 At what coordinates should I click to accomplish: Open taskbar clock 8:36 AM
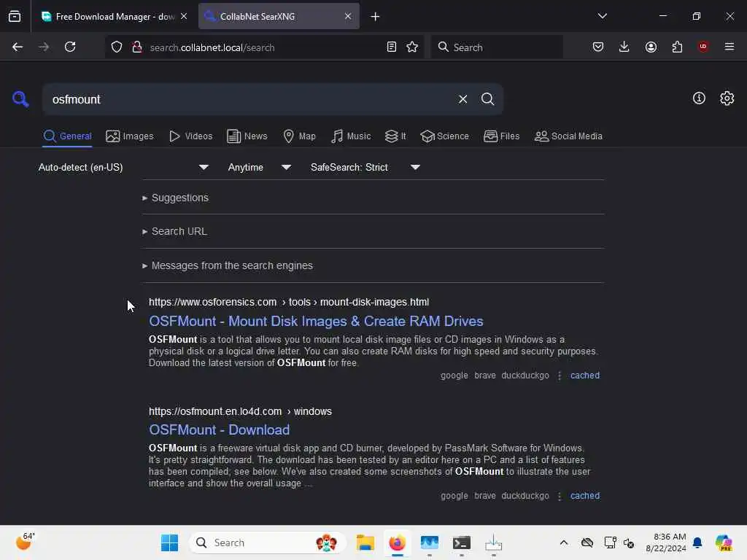pos(665,542)
